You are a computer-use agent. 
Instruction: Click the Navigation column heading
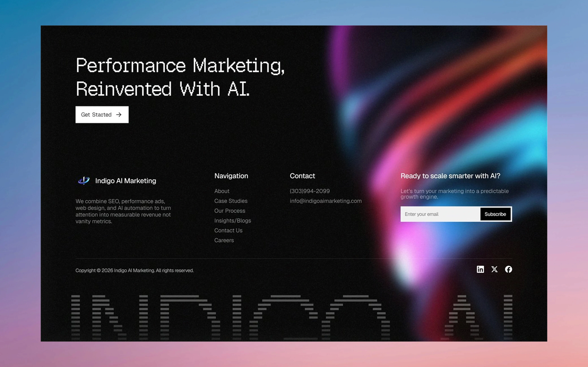231,176
